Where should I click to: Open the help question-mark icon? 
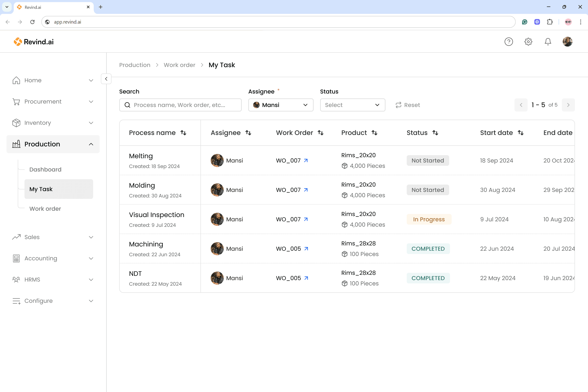click(509, 41)
